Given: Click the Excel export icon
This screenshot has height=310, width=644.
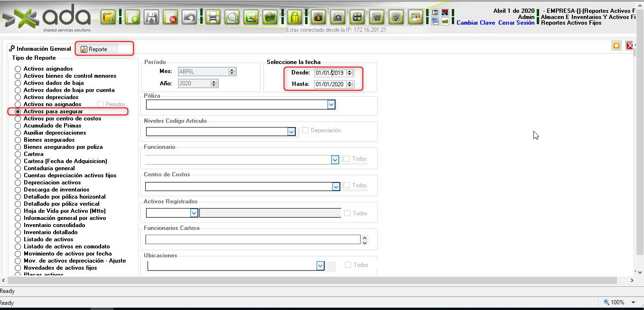Looking at the screenshot, I should pyautogui.click(x=252, y=18).
